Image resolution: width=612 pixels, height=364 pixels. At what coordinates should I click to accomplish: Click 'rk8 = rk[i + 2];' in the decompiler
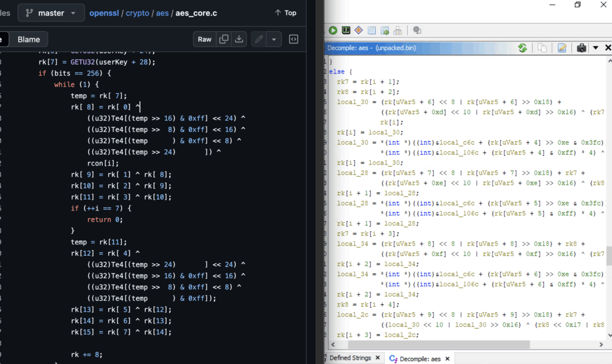[x=368, y=91]
